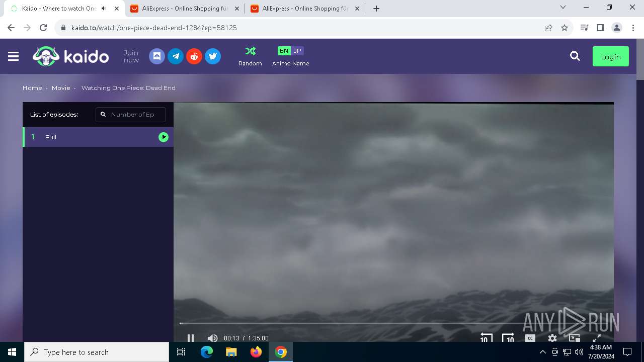
Task: Close the Kaido tab
Action: (116, 9)
